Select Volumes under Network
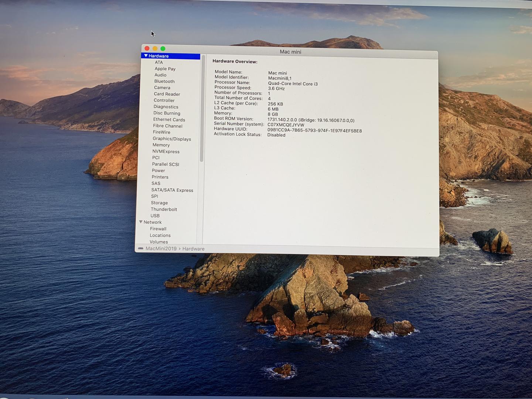 click(x=159, y=242)
